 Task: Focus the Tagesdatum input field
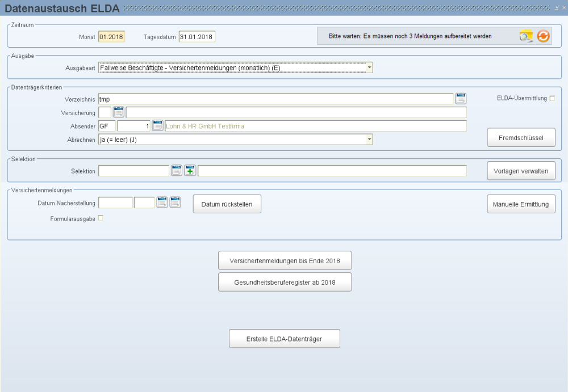(197, 36)
